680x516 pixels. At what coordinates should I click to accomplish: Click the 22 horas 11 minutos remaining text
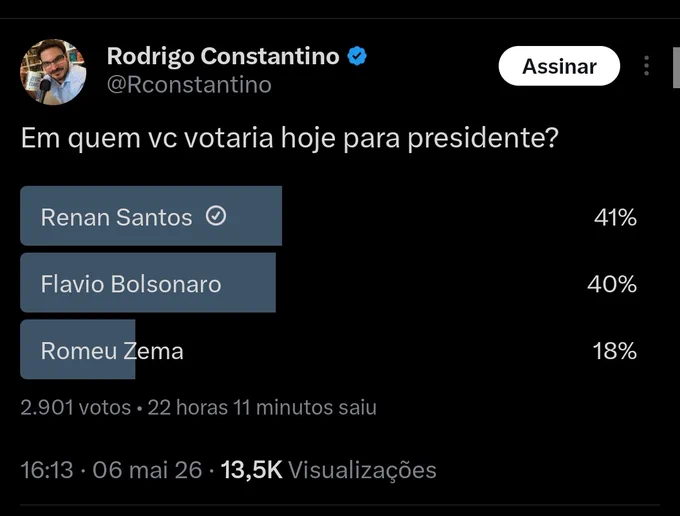click(x=262, y=408)
